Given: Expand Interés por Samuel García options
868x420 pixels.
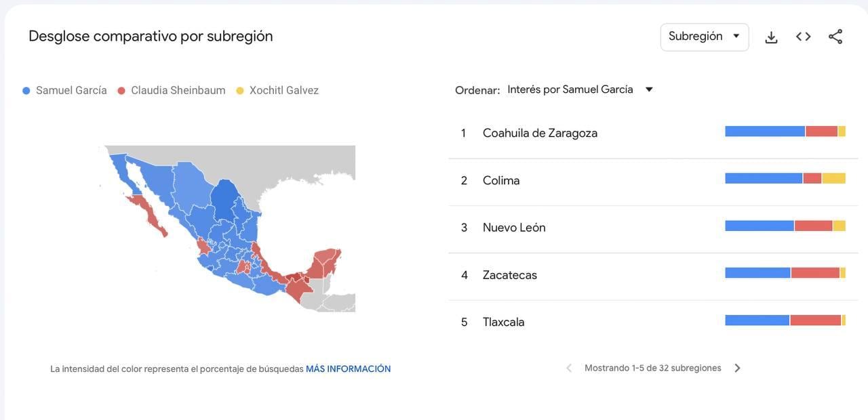Looking at the screenshot, I should (649, 89).
